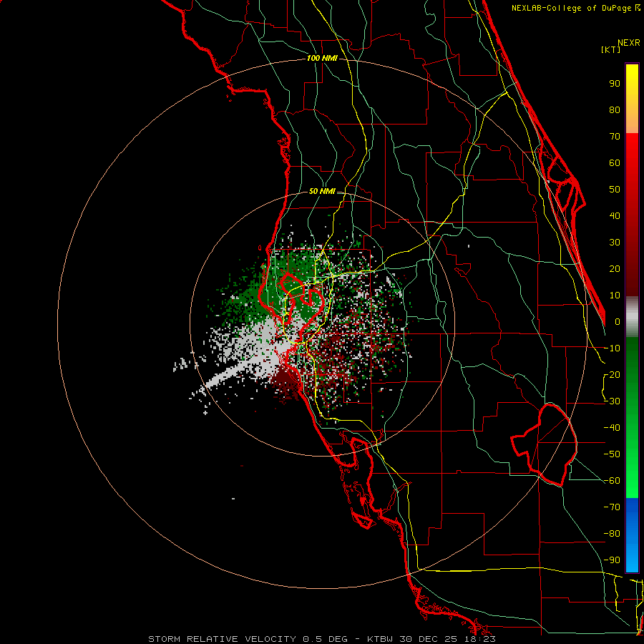Click the -60 scale value

tap(612, 481)
